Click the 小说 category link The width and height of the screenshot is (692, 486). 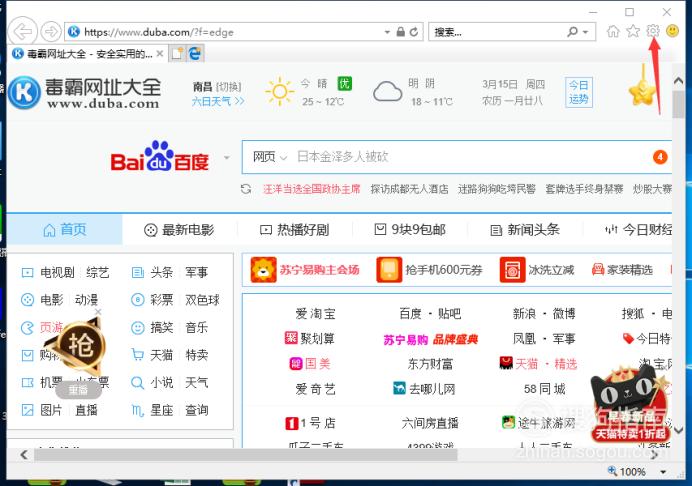pyautogui.click(x=162, y=382)
